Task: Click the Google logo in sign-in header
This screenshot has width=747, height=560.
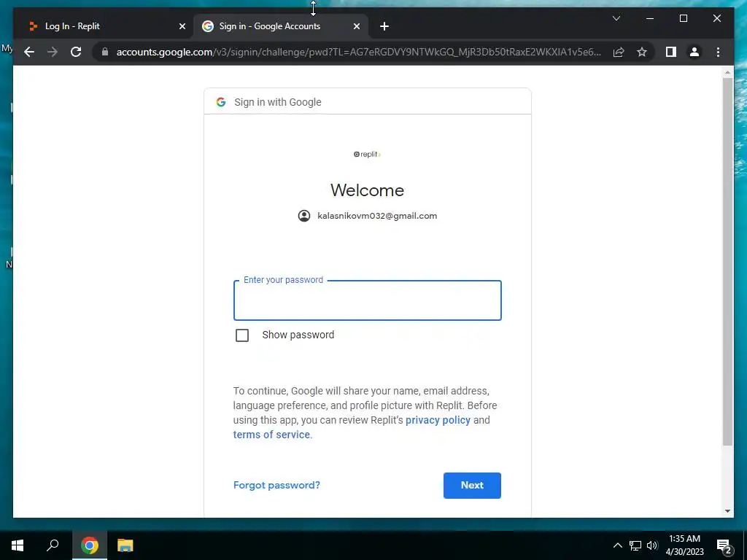Action: pyautogui.click(x=220, y=102)
